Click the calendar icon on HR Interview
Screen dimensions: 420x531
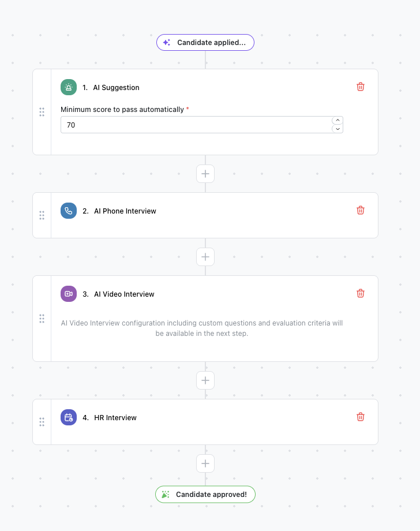(69, 417)
